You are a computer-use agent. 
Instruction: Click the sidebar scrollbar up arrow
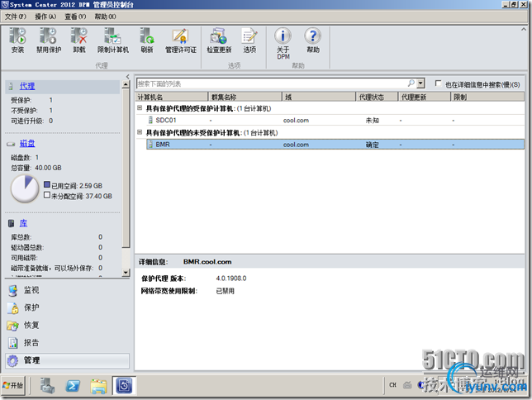(126, 84)
